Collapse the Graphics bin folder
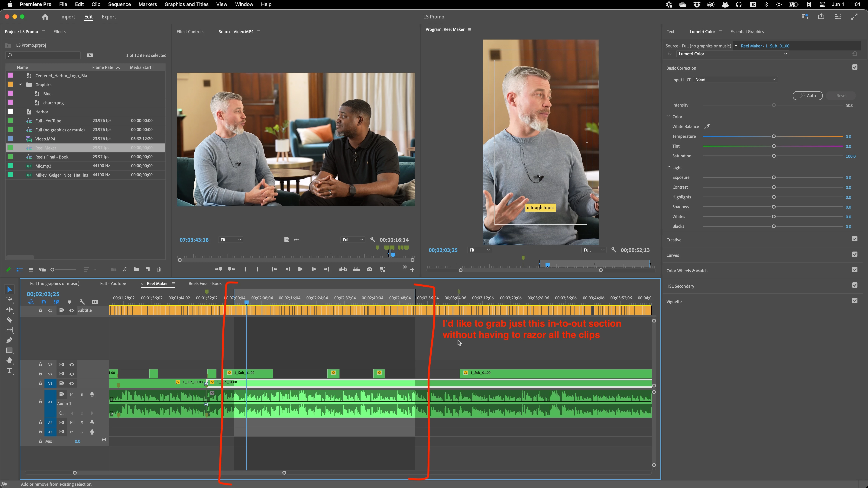Image resolution: width=868 pixels, height=488 pixels. [x=20, y=85]
